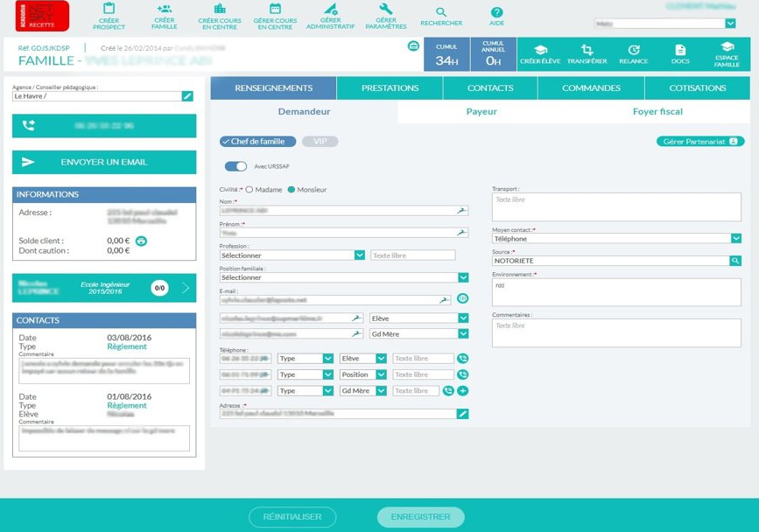Screen dimensions: 759x532
Task: Call the Elève phone number icon
Action: click(x=463, y=359)
